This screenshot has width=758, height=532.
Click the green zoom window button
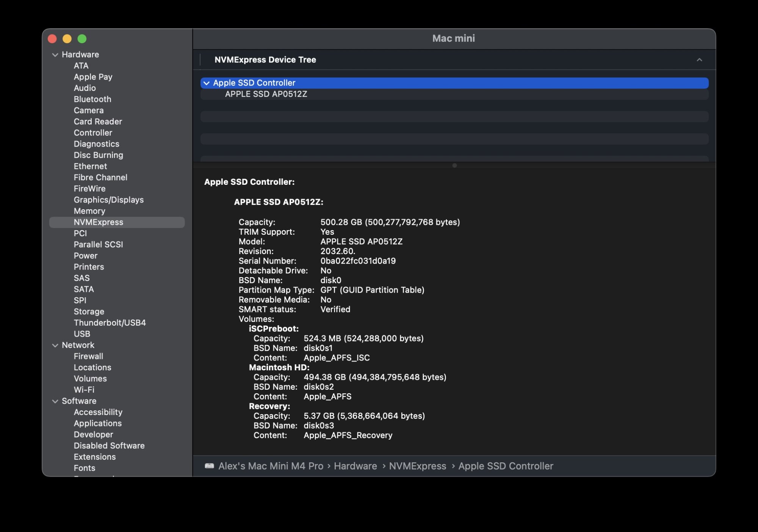tap(82, 39)
